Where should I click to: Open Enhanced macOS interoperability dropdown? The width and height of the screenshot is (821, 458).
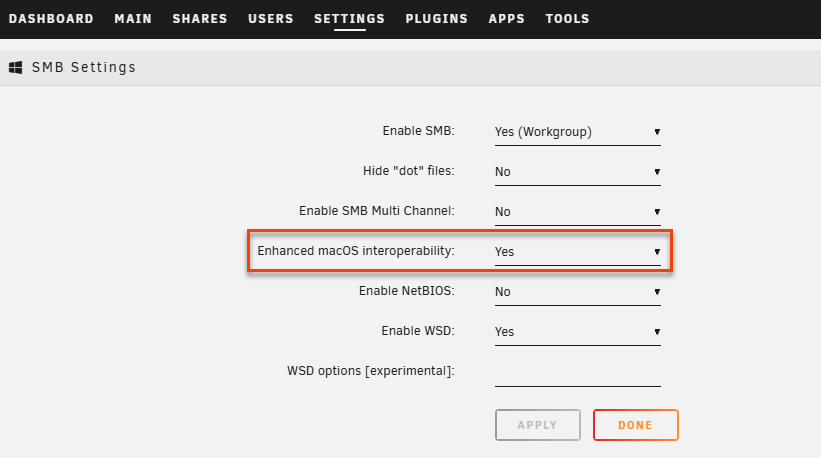click(x=577, y=252)
